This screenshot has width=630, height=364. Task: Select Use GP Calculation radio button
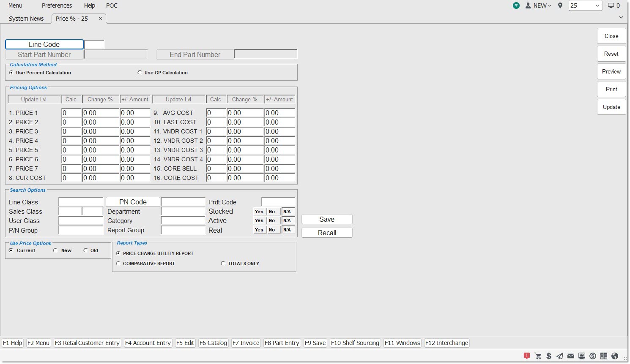(140, 73)
